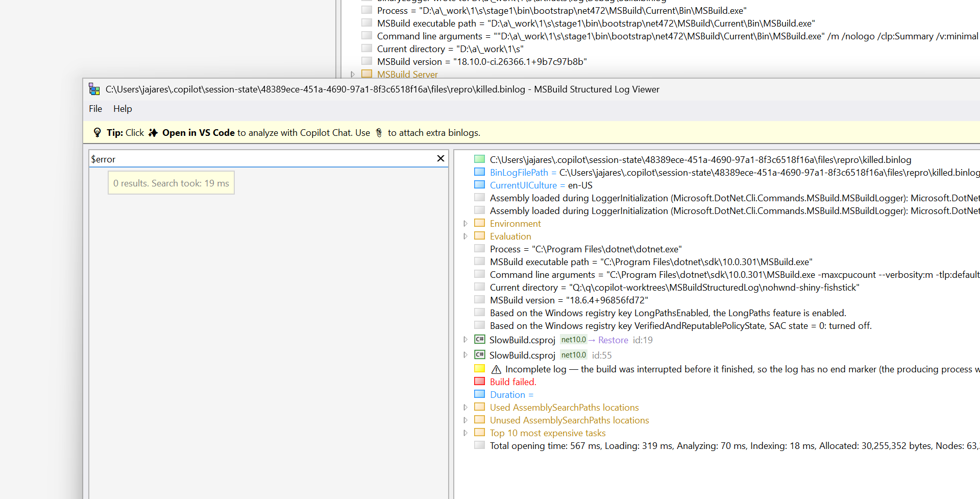The image size is (980, 499).
Task: Select the 'Process = dotnet.exe' row
Action: [x=585, y=249]
